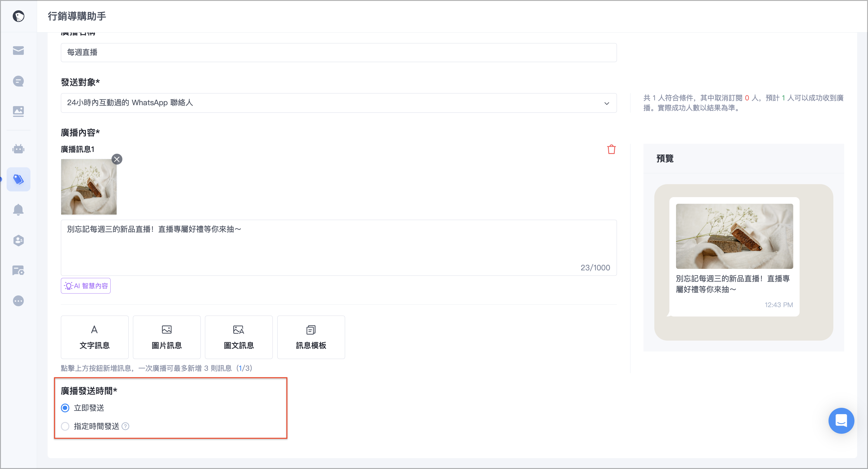This screenshot has width=868, height=469.
Task: Delete broadcast message 1 with trash icon
Action: [x=611, y=149]
